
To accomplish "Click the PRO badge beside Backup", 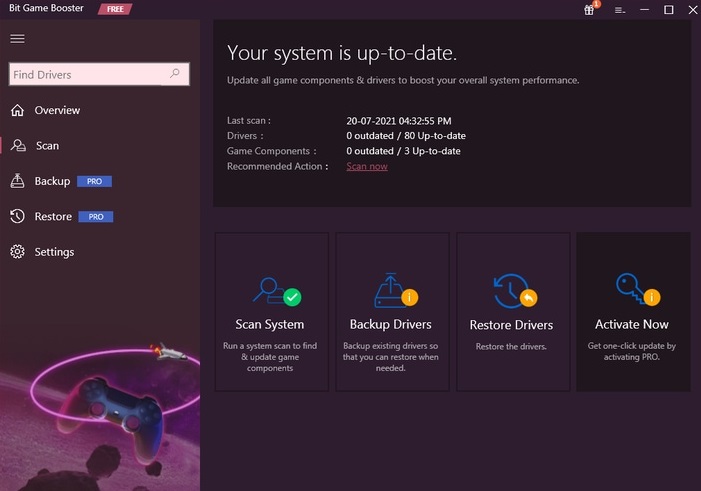I will pyautogui.click(x=94, y=182).
